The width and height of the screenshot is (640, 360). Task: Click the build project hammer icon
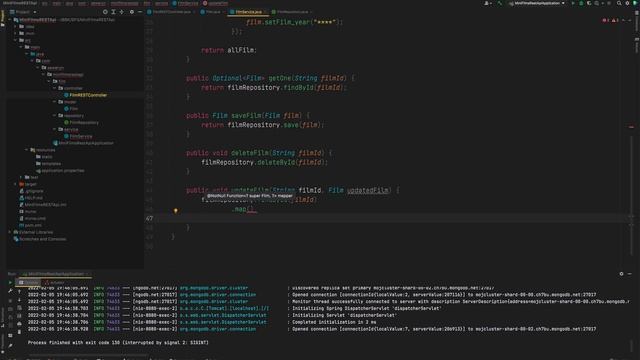pos(499,3)
